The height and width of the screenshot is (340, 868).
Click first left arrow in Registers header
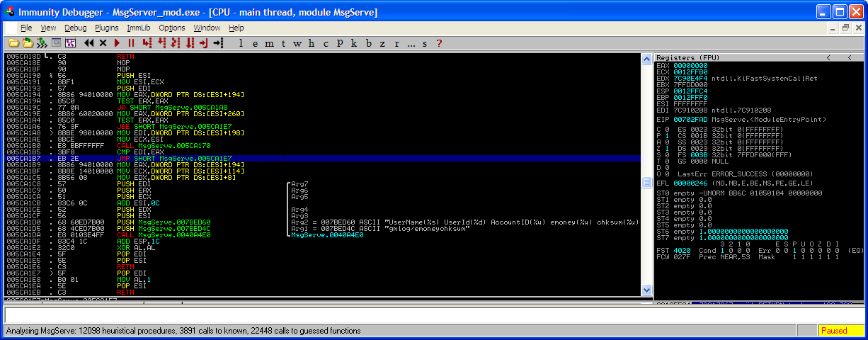pos(828,57)
